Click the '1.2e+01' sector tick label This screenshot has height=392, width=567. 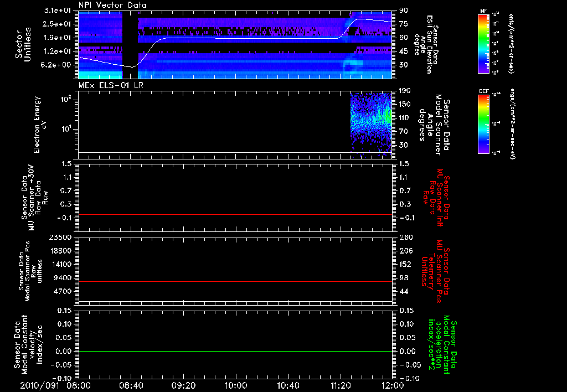(x=58, y=51)
